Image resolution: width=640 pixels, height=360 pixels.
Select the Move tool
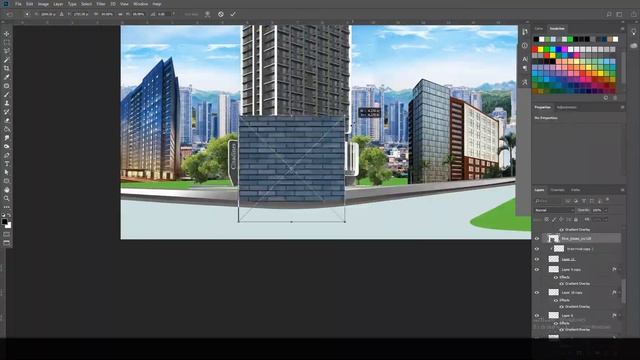point(7,34)
